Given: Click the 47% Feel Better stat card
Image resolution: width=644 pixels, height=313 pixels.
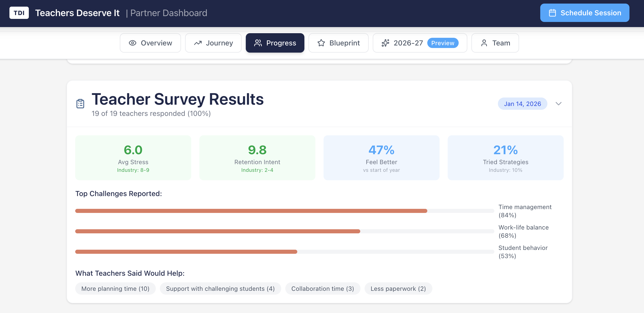Looking at the screenshot, I should click(381, 158).
